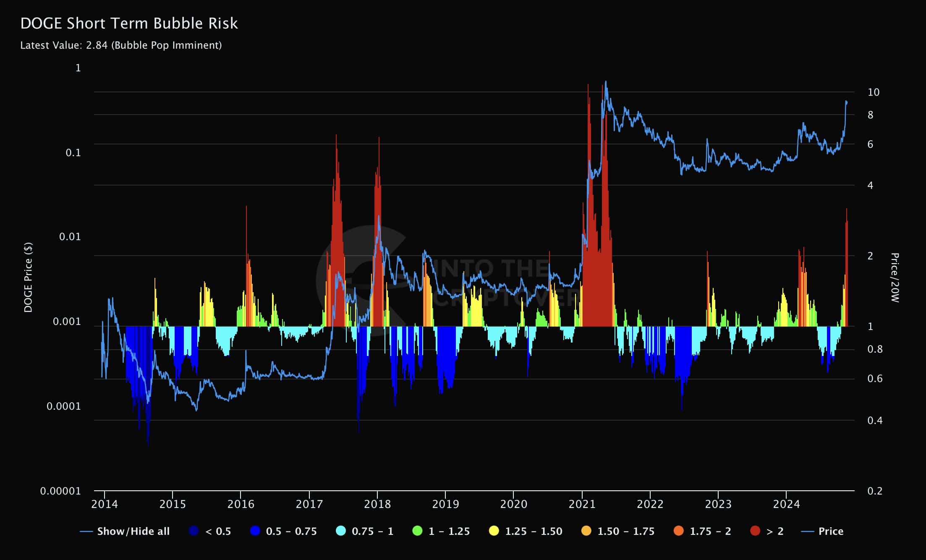This screenshot has height=560, width=926.
Task: Toggle the '0.75 – 1' legend series
Action: (x=365, y=531)
